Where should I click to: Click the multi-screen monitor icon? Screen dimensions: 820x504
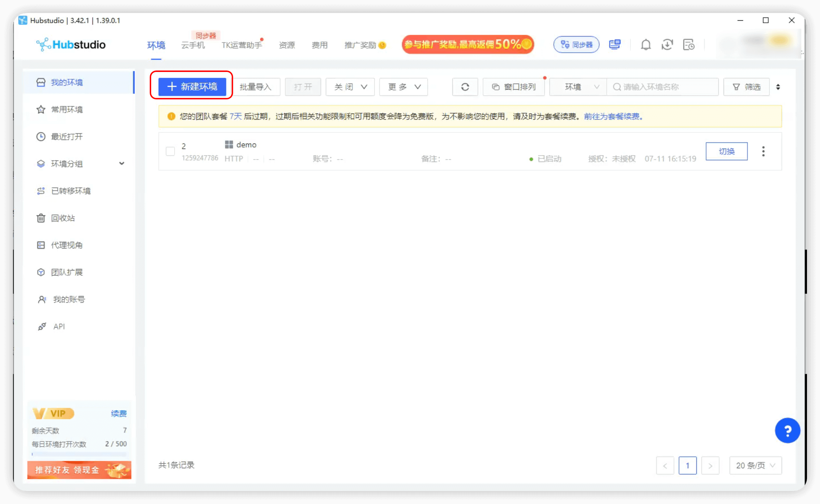(615, 45)
